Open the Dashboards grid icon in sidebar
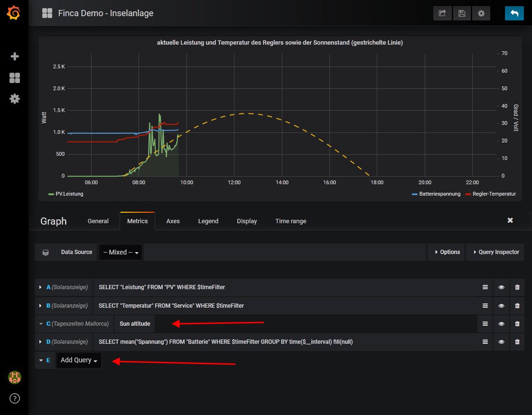Viewport: 532px width, 415px height. tap(15, 78)
